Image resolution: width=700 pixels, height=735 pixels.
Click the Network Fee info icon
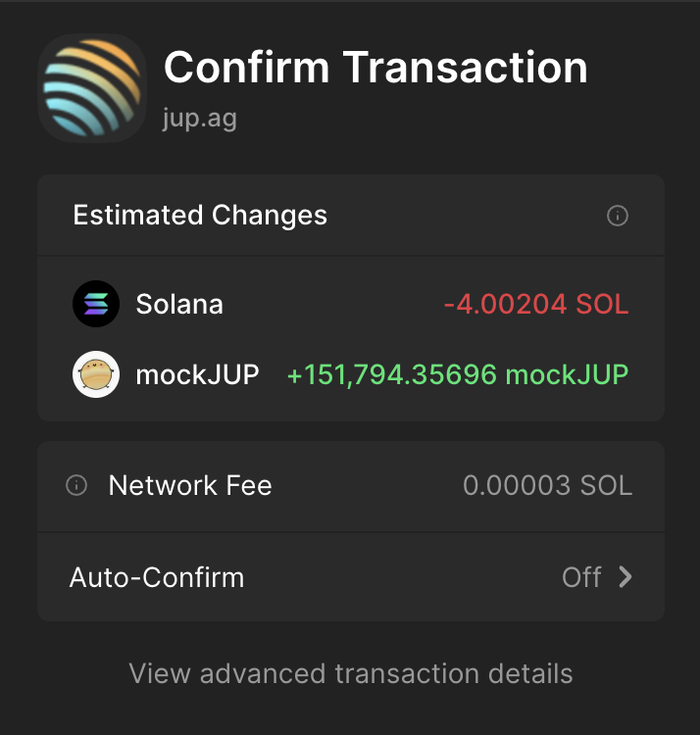click(76, 485)
